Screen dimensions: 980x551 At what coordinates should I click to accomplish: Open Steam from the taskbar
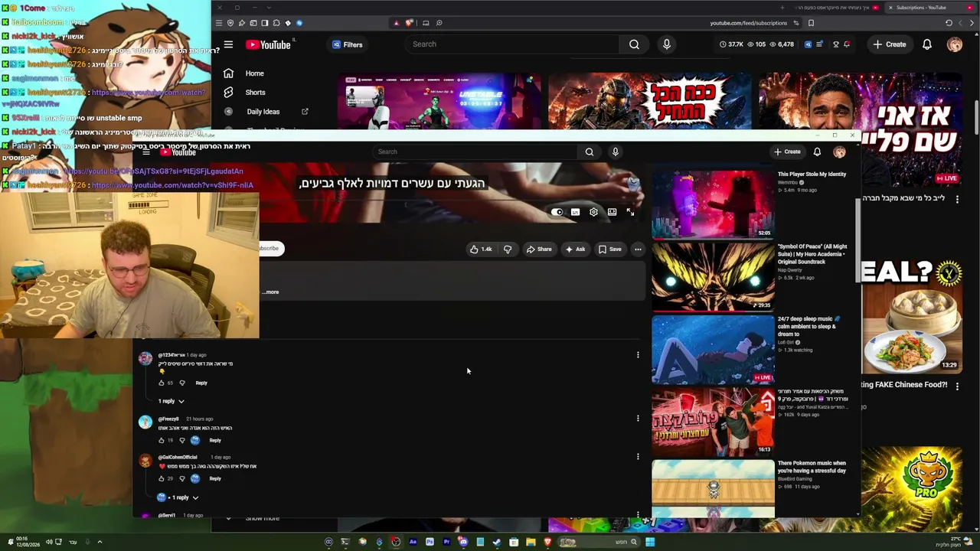[x=497, y=542]
